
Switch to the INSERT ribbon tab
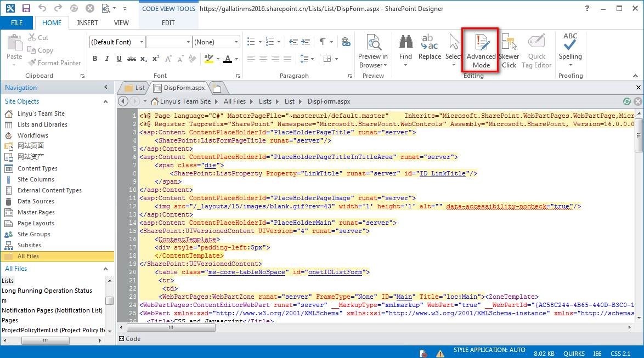[x=88, y=23]
